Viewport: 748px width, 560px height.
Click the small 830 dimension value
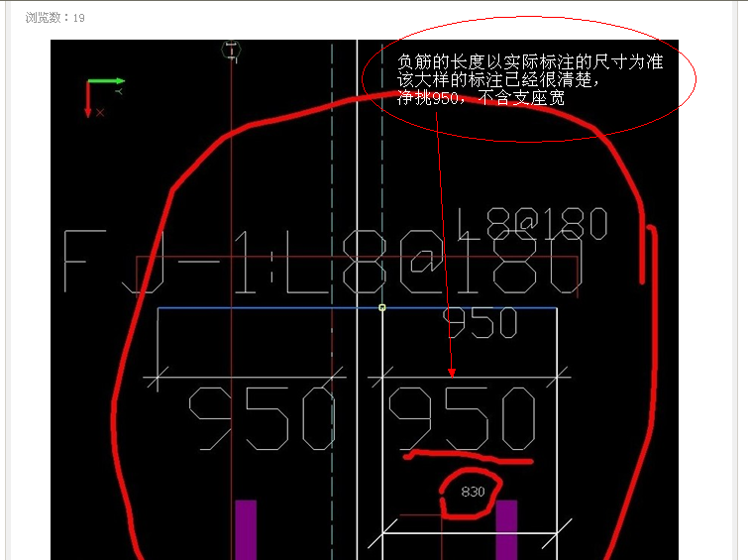(x=473, y=492)
